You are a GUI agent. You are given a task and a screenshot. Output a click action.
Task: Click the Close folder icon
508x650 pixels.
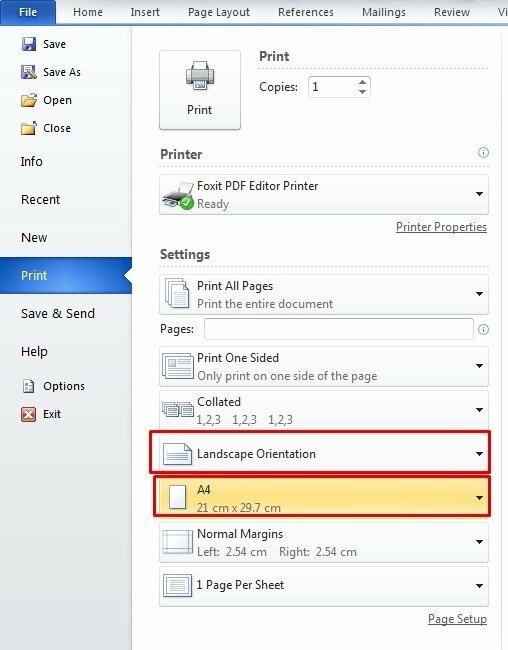coord(29,128)
